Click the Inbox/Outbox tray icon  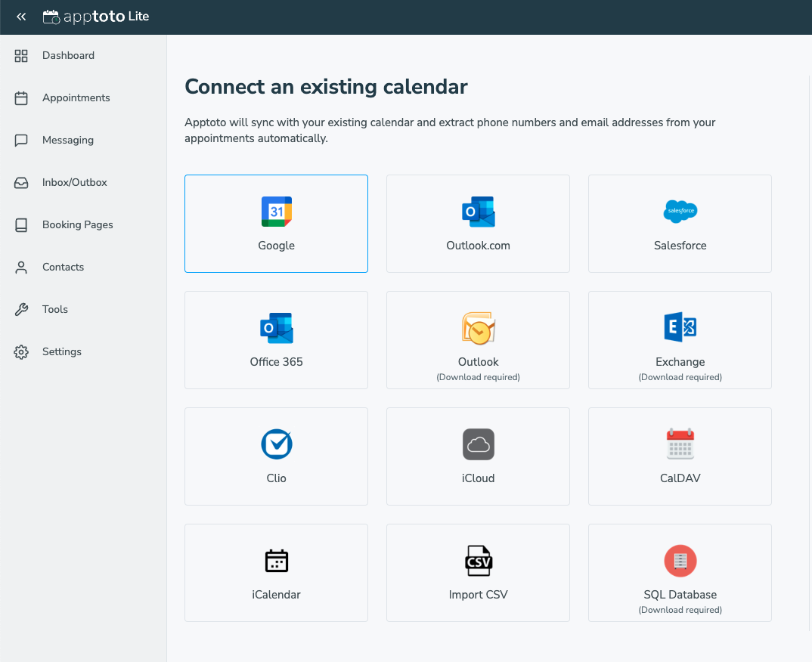(x=21, y=183)
